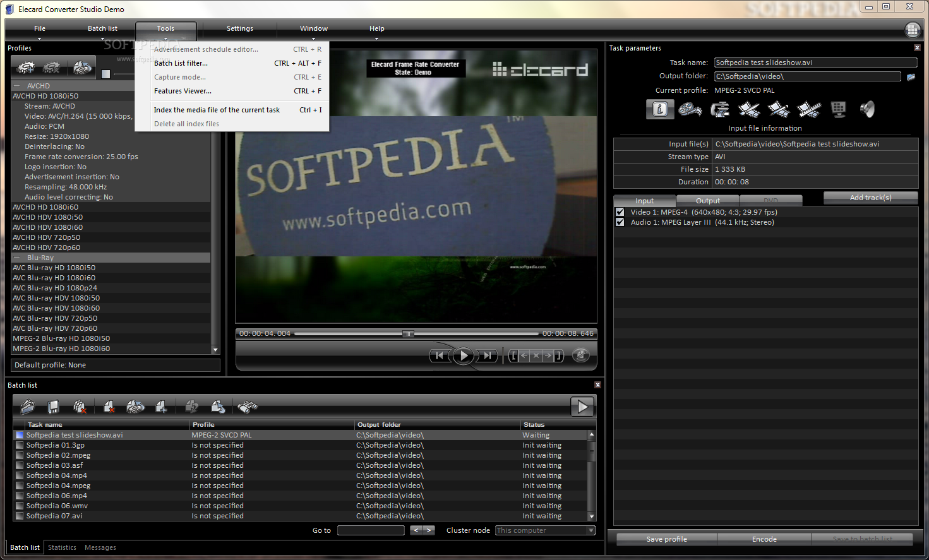Set selection end bracket marker
This screenshot has height=560, width=929.
click(x=558, y=355)
